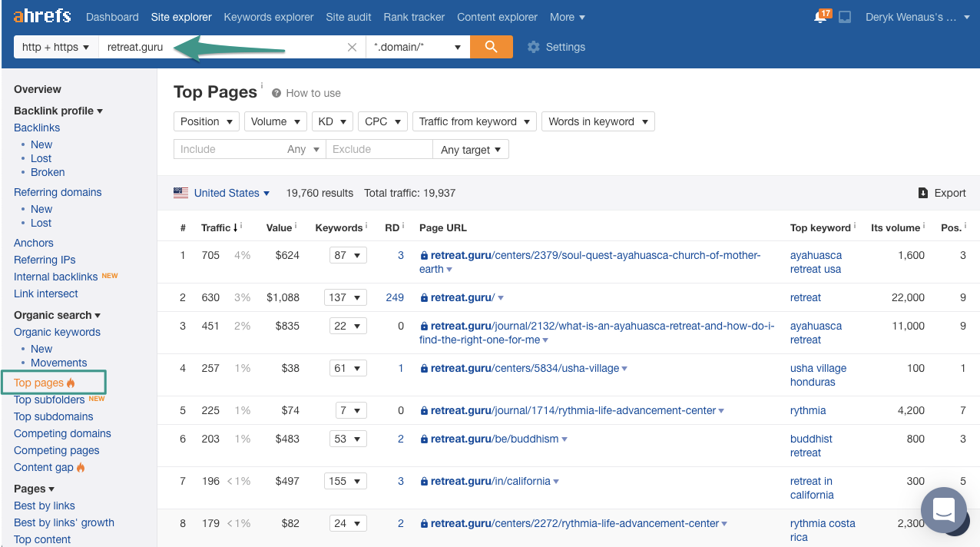Screen dimensions: 980x547
Task: Open dropdown caret after be/buddhism URL
Action: 564,439
